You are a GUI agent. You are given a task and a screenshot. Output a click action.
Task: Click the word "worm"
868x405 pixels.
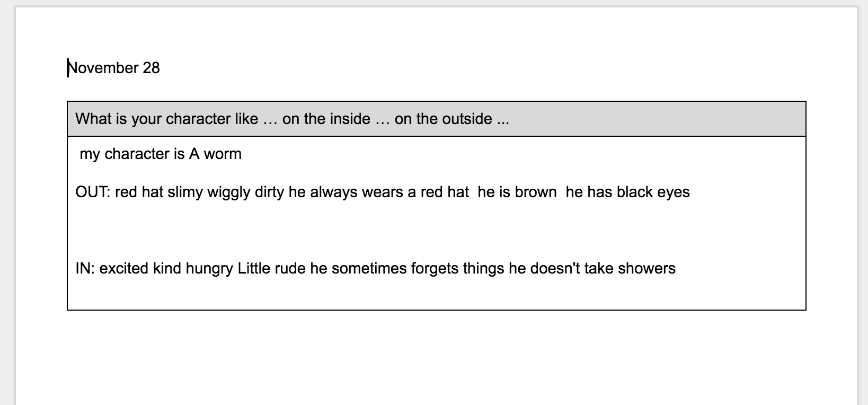(x=223, y=154)
